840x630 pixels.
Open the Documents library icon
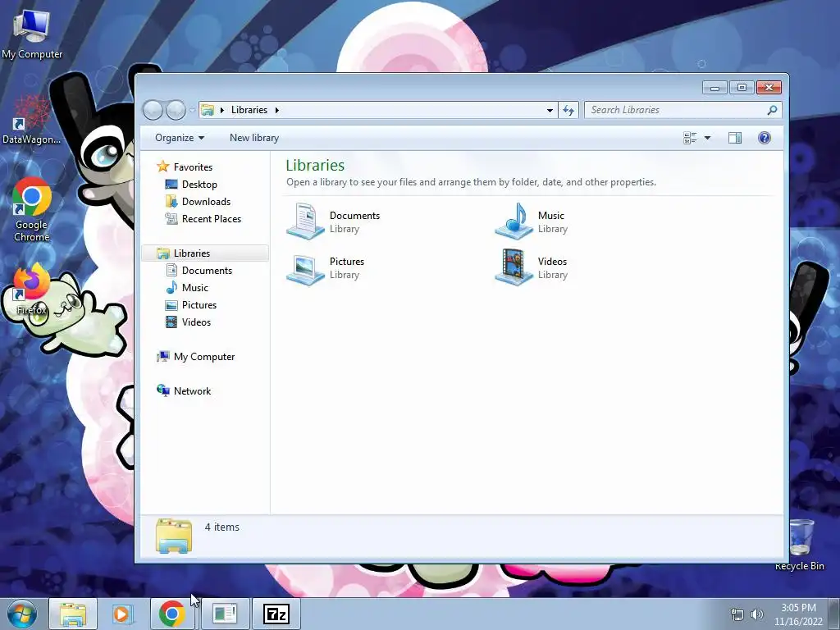(305, 221)
